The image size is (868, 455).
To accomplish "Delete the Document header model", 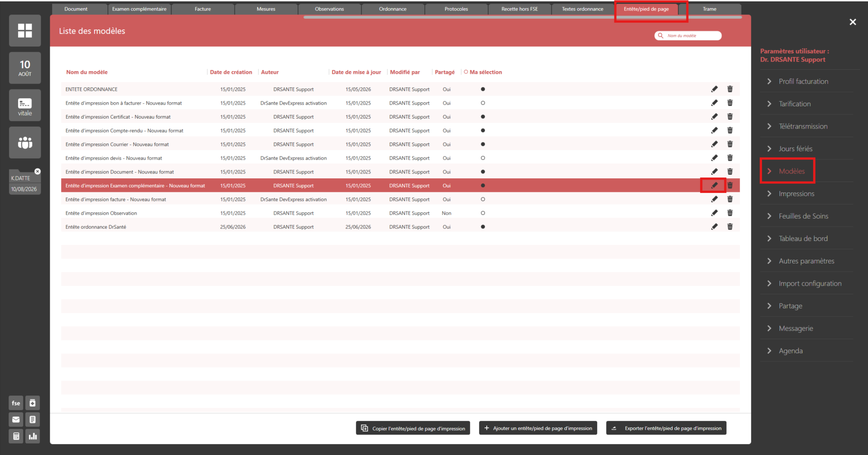I will pos(730,172).
